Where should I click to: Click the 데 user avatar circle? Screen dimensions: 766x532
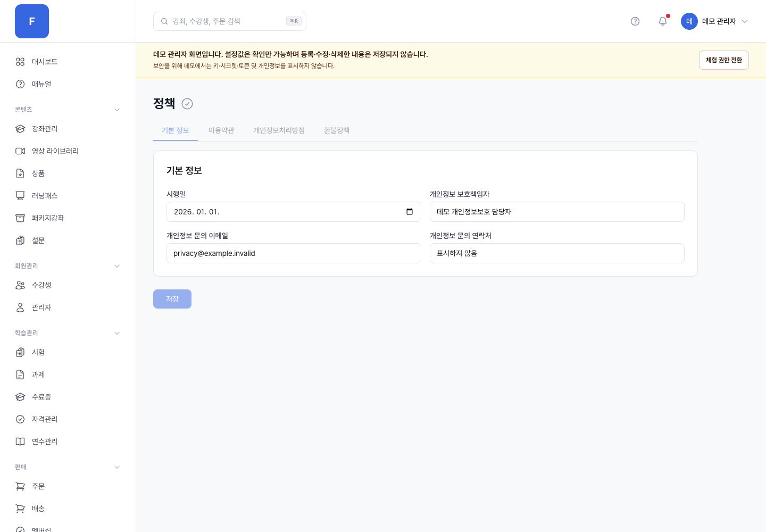click(689, 21)
